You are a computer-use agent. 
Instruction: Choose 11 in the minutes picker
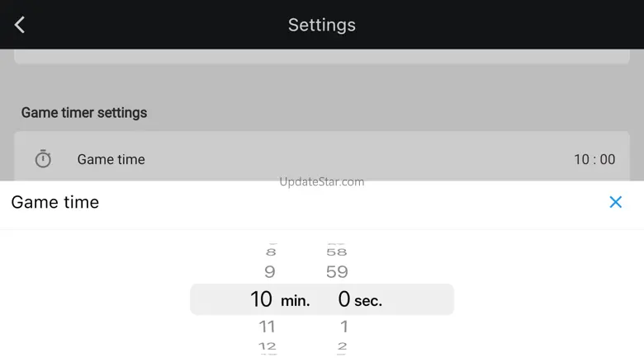[267, 326]
